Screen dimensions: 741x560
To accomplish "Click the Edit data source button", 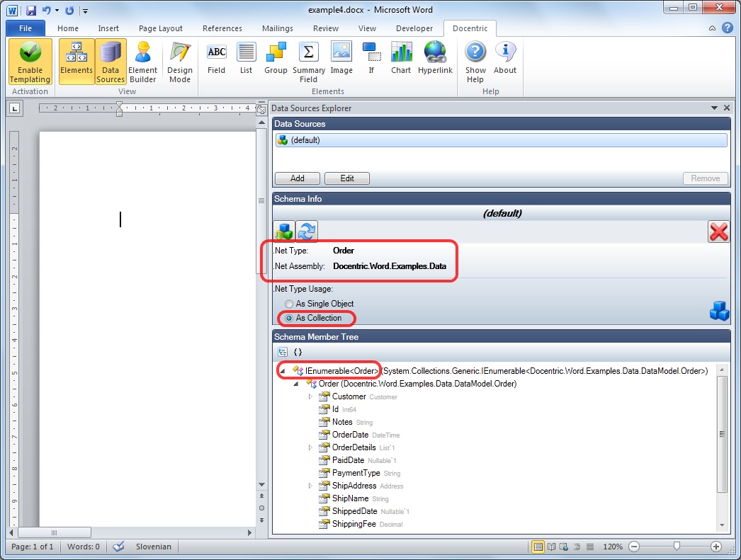I will (347, 178).
